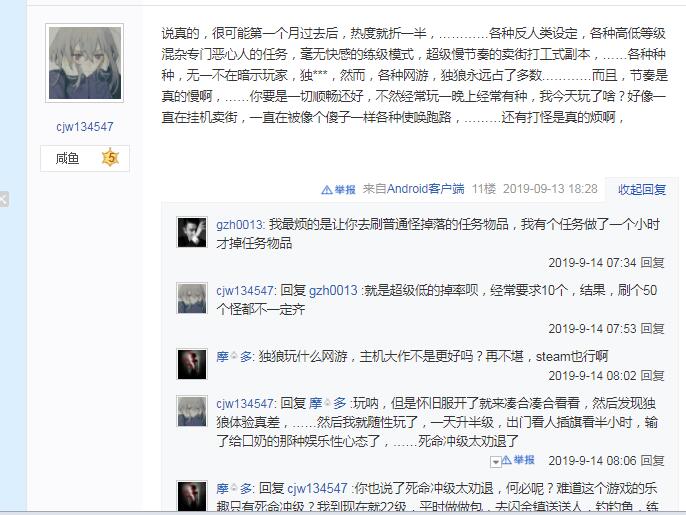Open cjw134547's large profile avatar

point(84,63)
